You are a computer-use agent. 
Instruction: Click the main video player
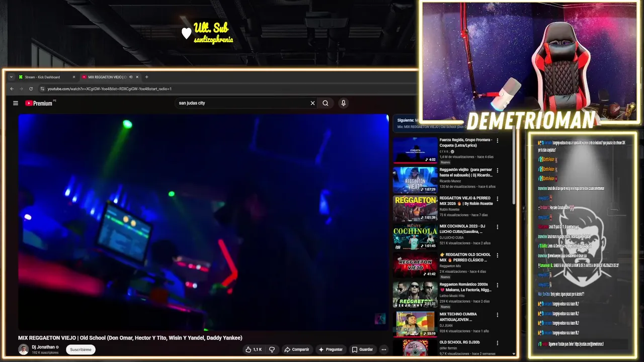point(203,222)
